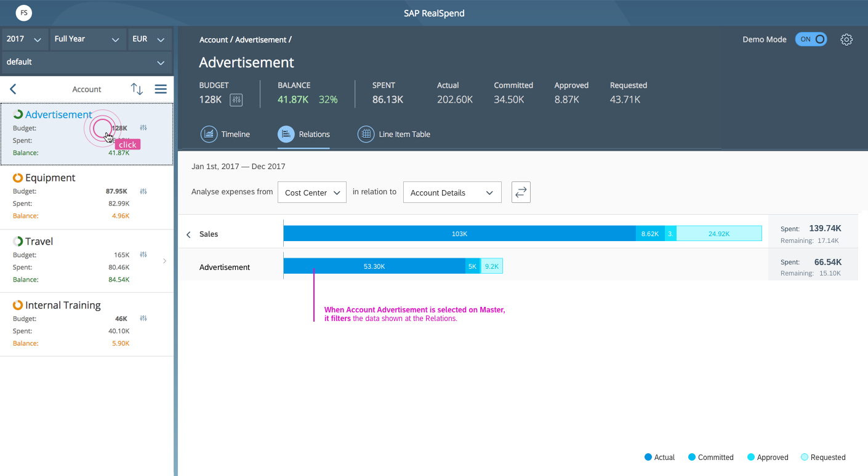
Task: Click the Advertisement 5K committed bar segment
Action: (473, 266)
